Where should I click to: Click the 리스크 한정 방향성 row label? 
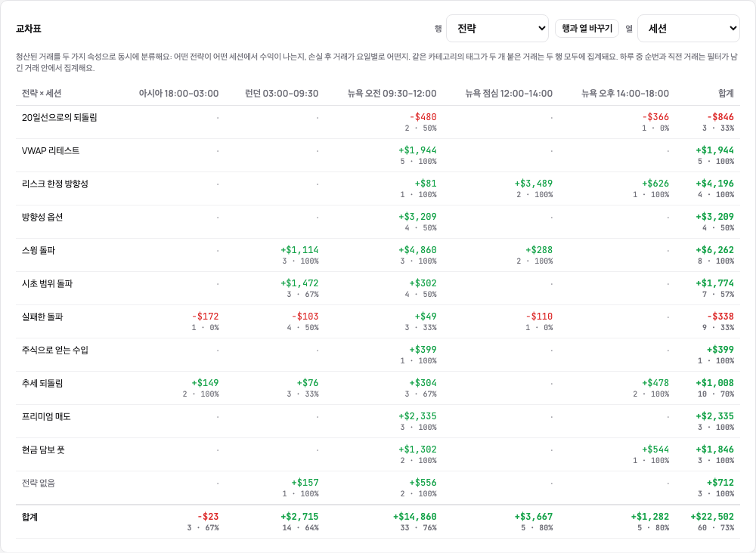55,184
